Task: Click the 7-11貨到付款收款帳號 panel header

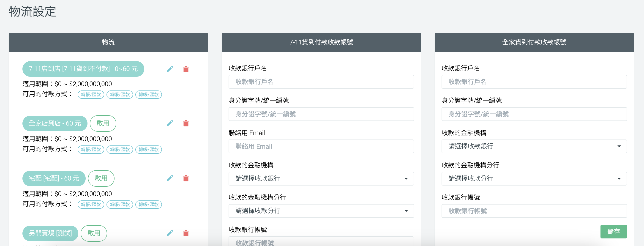Action: (321, 42)
